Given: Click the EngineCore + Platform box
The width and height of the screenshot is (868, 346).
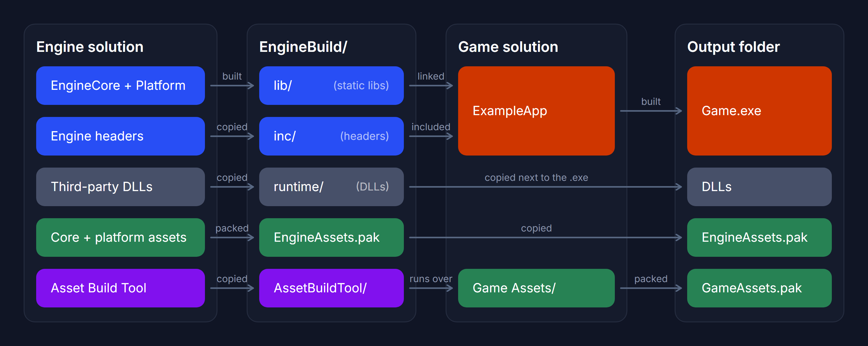Looking at the screenshot, I should (120, 86).
